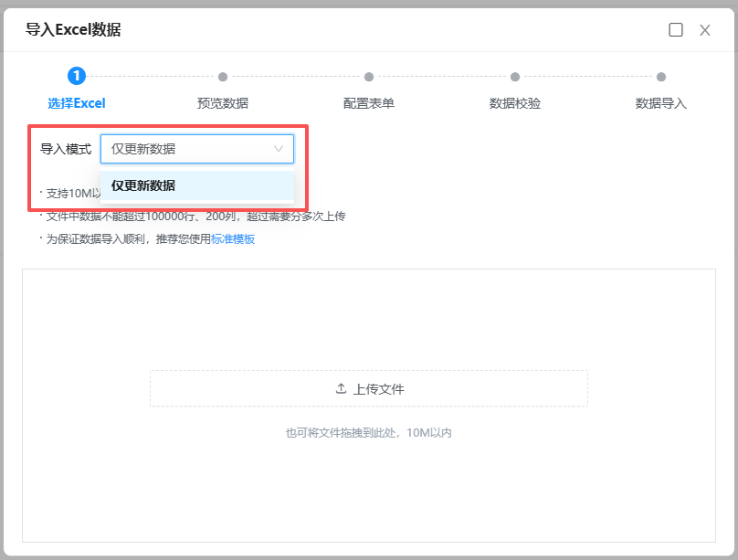The width and height of the screenshot is (738, 560).
Task: Go to the 预览数据 step label
Action: 223,103
